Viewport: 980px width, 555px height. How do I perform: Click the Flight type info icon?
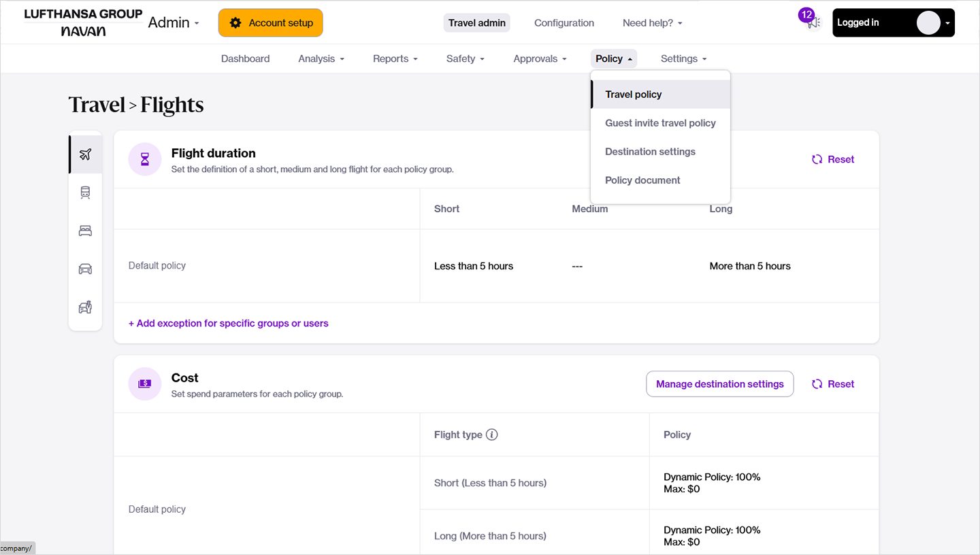click(492, 435)
